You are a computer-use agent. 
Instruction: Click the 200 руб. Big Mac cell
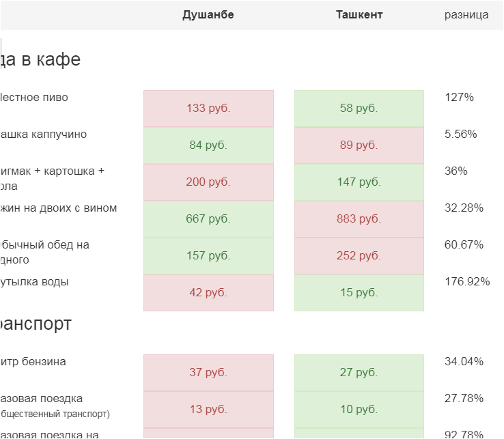point(208,182)
